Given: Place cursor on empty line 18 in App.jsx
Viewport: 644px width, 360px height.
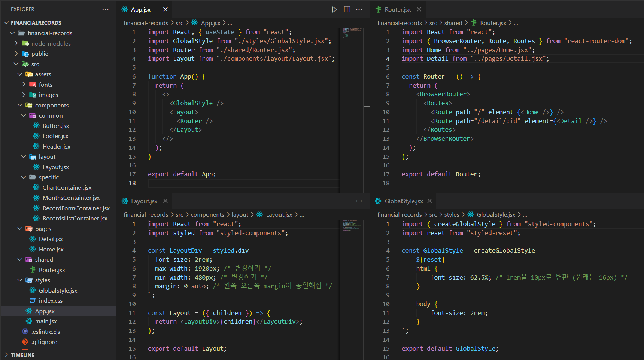Looking at the screenshot, I should click(243, 183).
